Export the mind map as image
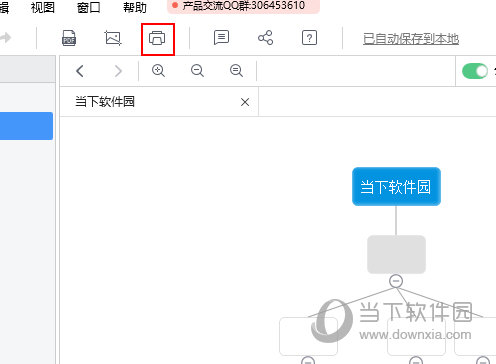The width and height of the screenshot is (496, 364). coord(113,38)
